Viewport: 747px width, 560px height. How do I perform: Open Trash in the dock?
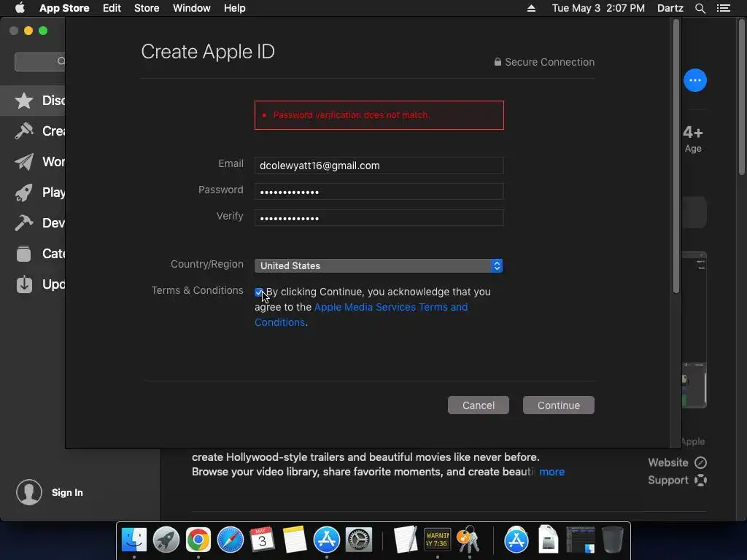coord(613,540)
